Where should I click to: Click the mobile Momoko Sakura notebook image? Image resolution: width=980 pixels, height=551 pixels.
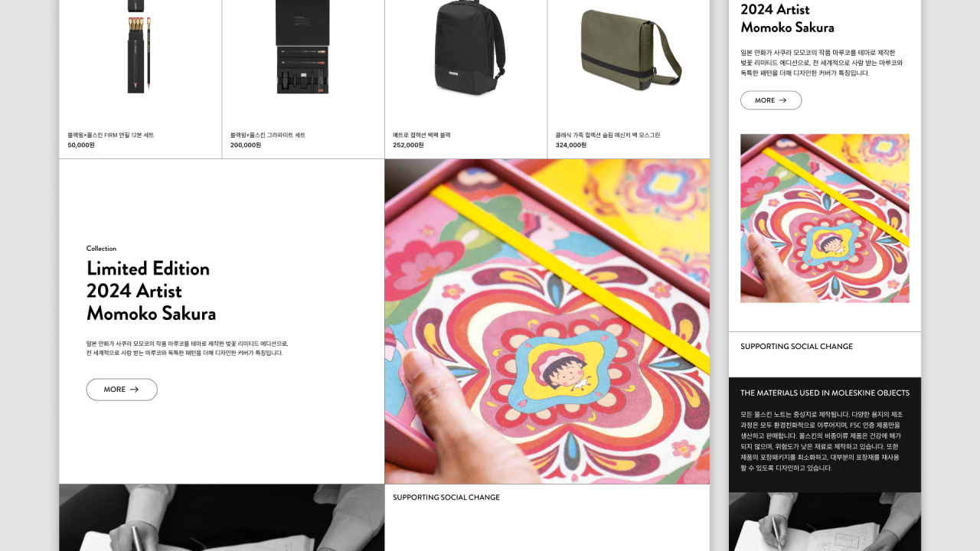click(x=825, y=218)
